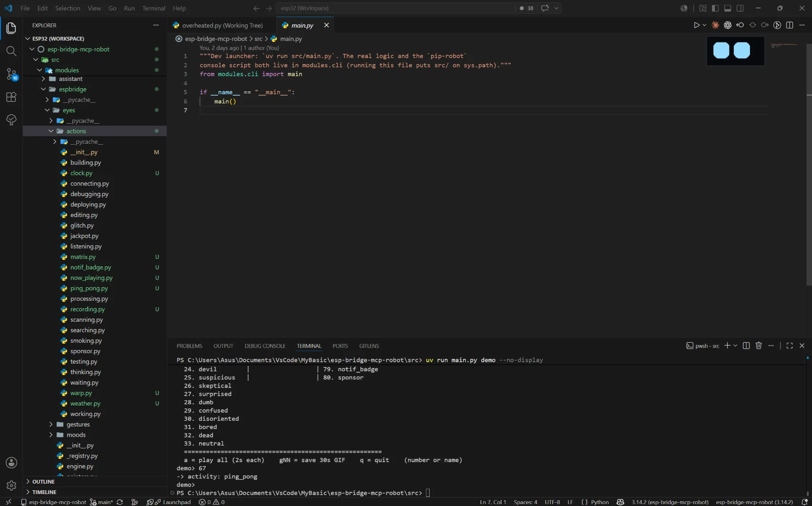Toggle the Secondary Side Bar visibility
812x506 pixels.
click(740, 8)
